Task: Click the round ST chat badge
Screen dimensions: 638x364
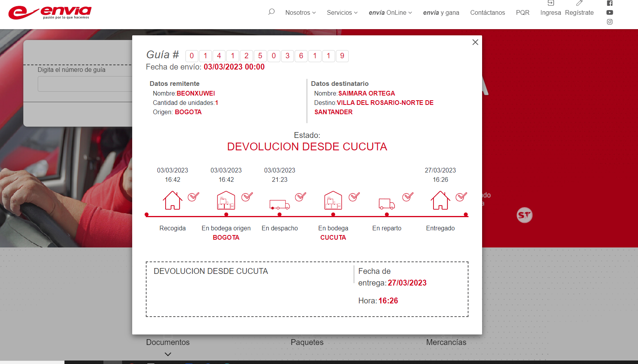Action: click(x=524, y=215)
